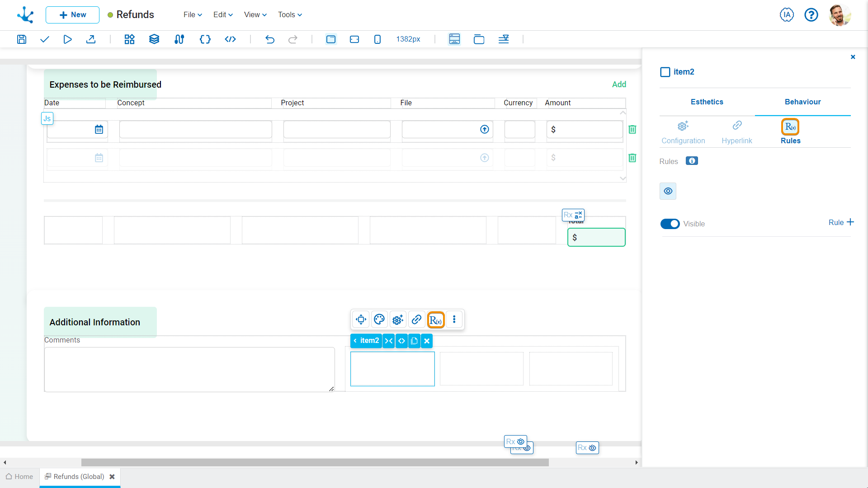This screenshot has height=488, width=868.
Task: Select the Hyperlink tab in panel
Action: pyautogui.click(x=737, y=132)
